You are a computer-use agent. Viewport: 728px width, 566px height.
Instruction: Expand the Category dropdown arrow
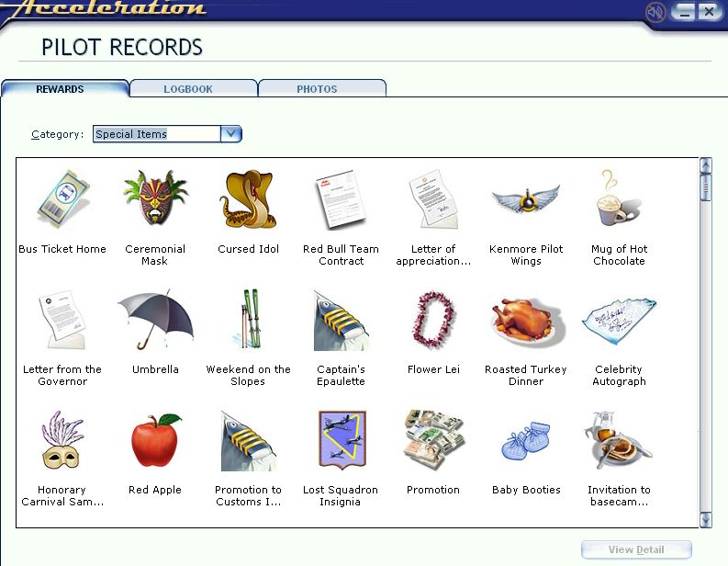pos(230,134)
